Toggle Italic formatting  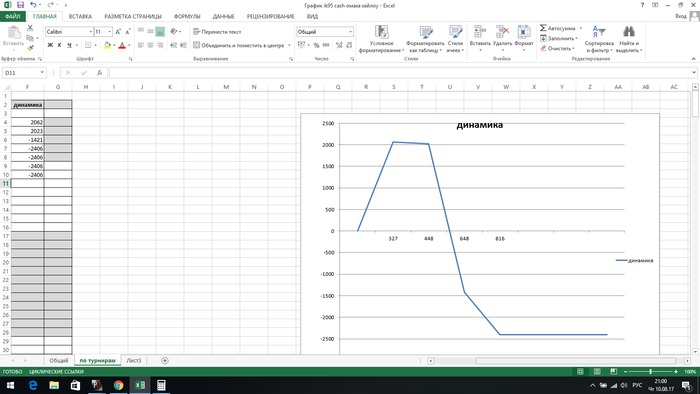click(x=59, y=45)
